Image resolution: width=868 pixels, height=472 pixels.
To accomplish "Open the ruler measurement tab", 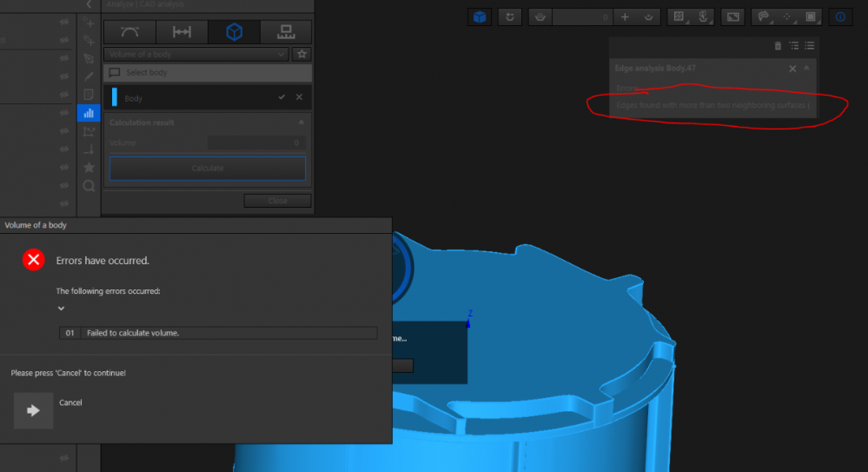I will click(286, 32).
